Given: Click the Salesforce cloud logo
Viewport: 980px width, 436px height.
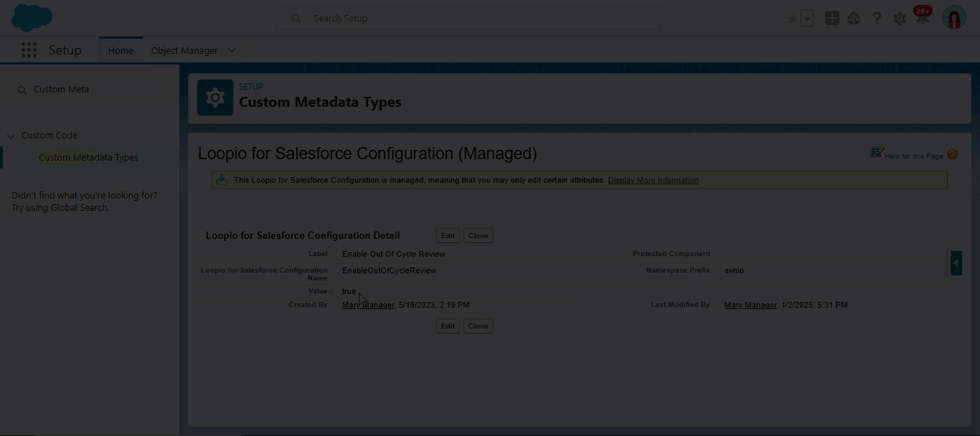Looking at the screenshot, I should click(x=32, y=18).
